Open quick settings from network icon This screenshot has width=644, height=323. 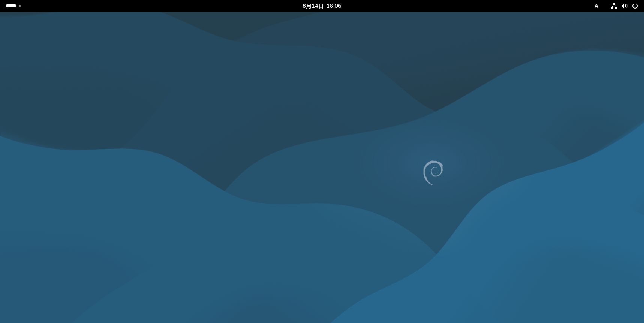[x=614, y=6]
